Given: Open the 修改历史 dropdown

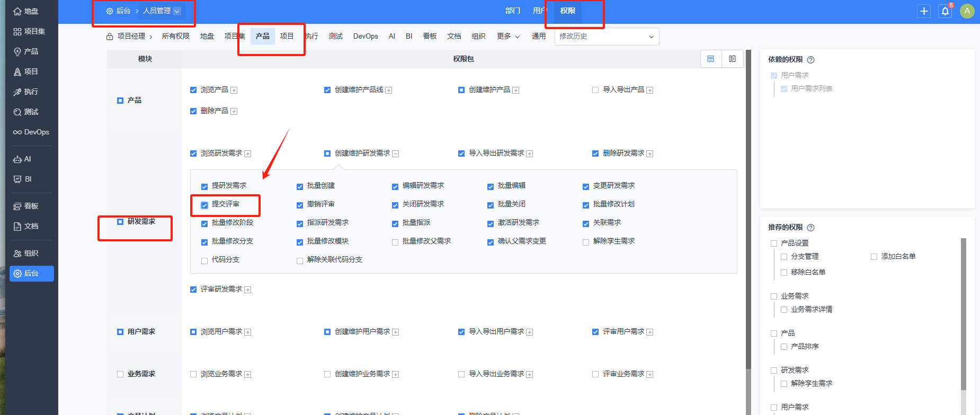Looking at the screenshot, I should 607,37.
